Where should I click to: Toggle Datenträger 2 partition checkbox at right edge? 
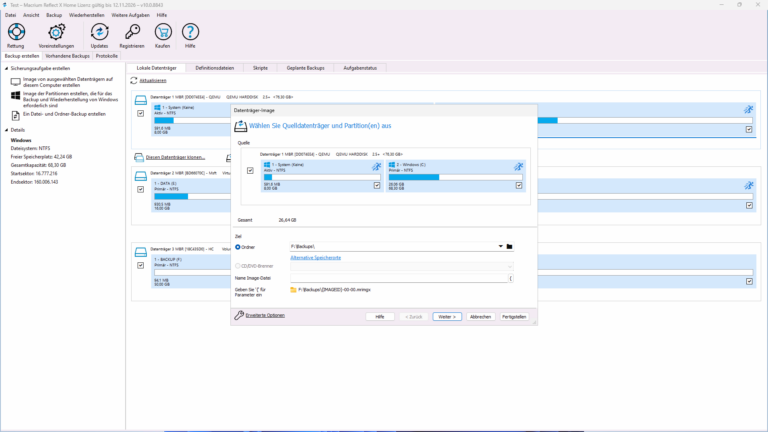pyautogui.click(x=749, y=206)
